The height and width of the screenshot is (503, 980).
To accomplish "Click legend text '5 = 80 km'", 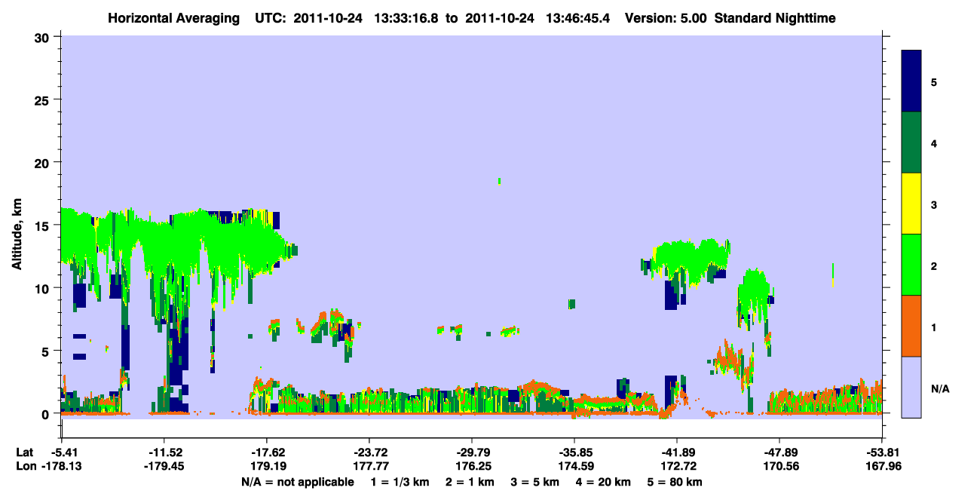I will (x=675, y=482).
